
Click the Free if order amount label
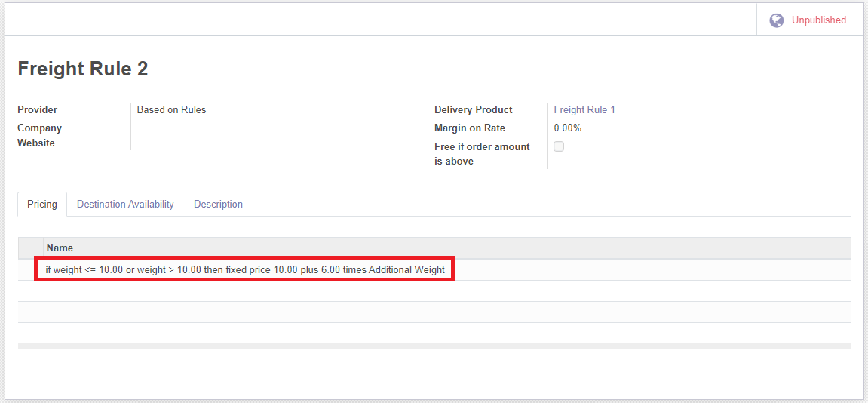tap(482, 146)
